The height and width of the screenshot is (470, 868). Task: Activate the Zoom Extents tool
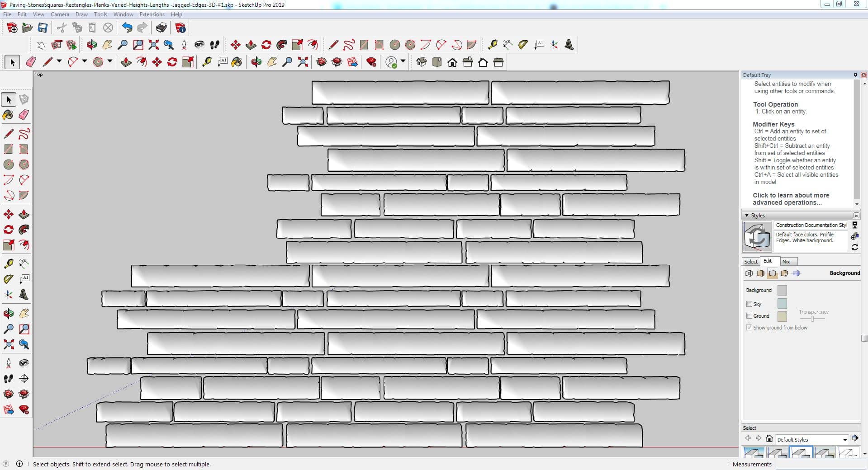[x=8, y=345]
